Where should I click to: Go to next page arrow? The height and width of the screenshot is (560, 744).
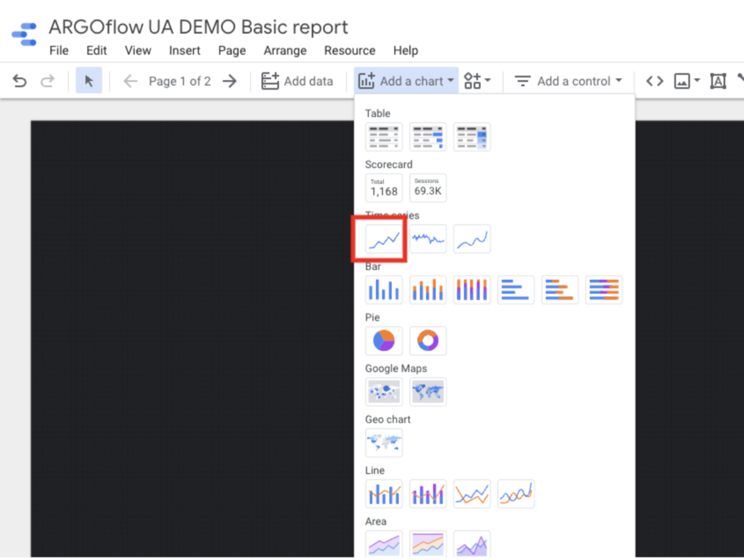230,81
